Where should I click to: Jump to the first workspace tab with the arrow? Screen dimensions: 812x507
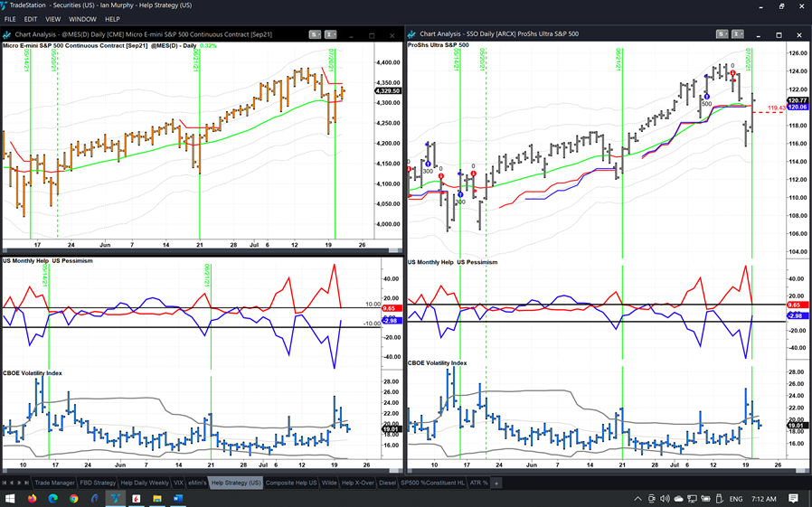(5, 484)
